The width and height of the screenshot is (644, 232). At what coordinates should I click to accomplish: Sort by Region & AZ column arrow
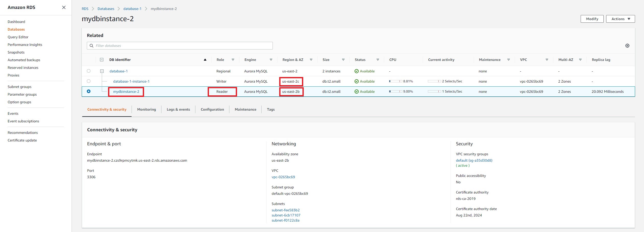[x=311, y=60]
